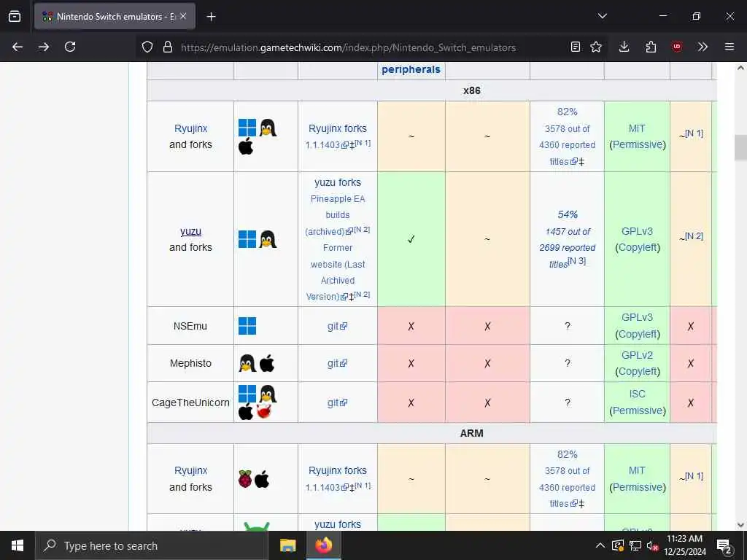
Task: Click FreeBSD icon in CageTheUnicorn row
Action: [x=264, y=411]
